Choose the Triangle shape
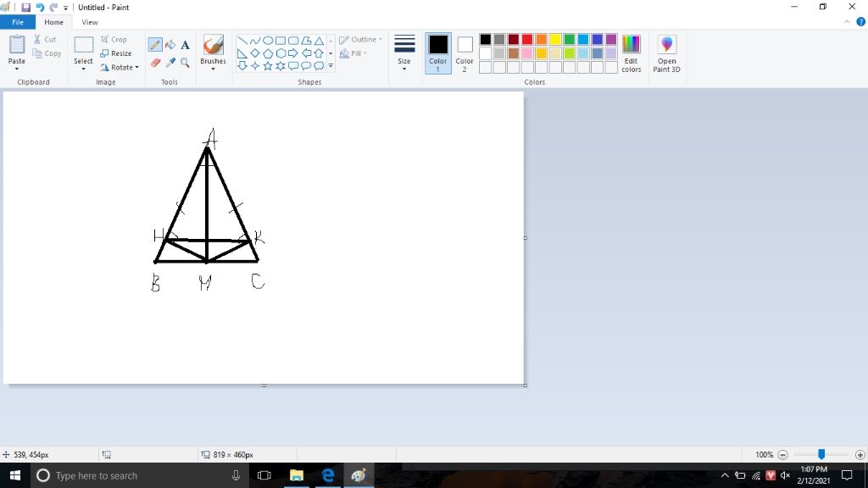This screenshot has height=488, width=868. [319, 41]
